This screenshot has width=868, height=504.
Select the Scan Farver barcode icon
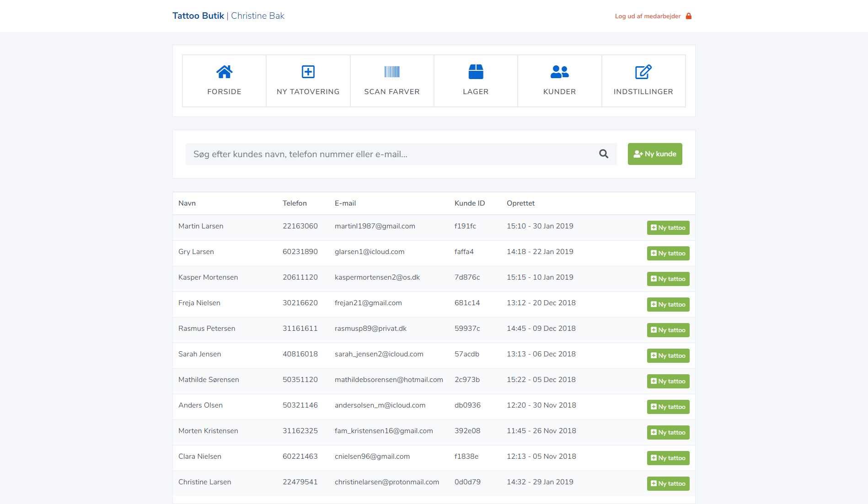tap(392, 72)
